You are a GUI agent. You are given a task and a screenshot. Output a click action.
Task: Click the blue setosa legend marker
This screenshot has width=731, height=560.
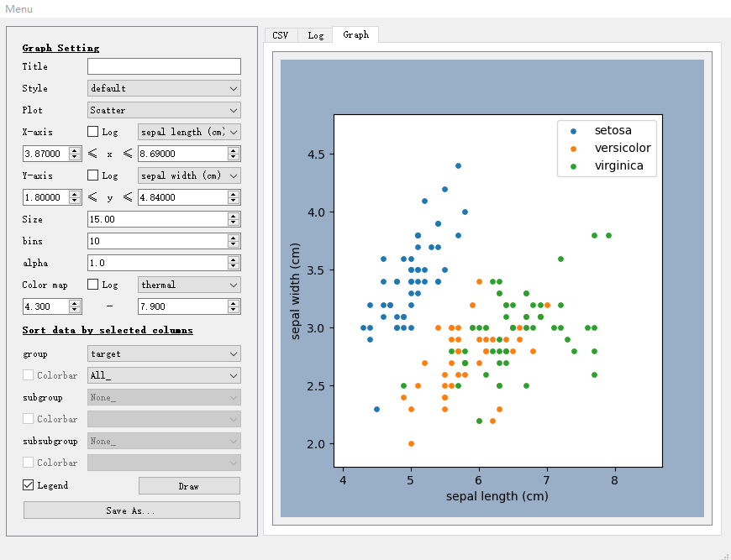[x=573, y=131]
